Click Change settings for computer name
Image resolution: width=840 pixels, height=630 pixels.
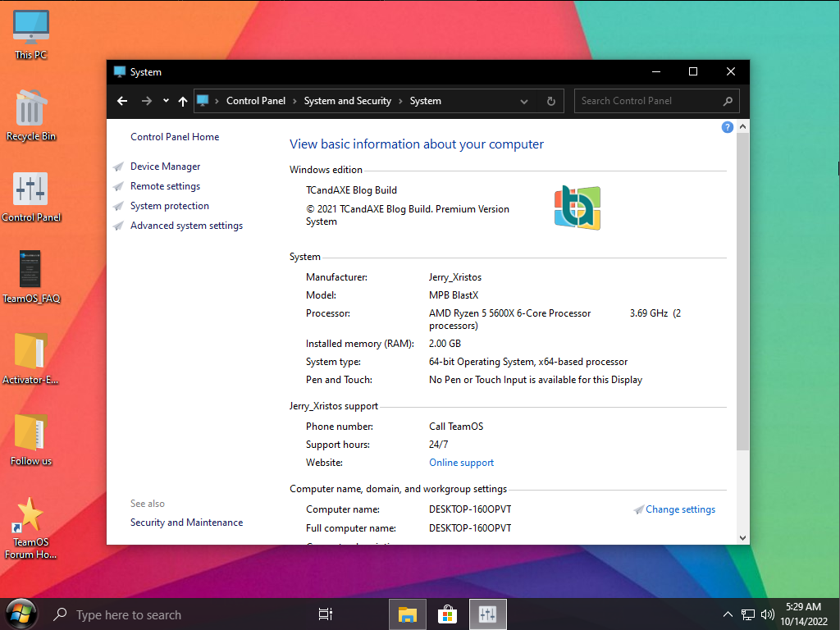[x=680, y=509]
